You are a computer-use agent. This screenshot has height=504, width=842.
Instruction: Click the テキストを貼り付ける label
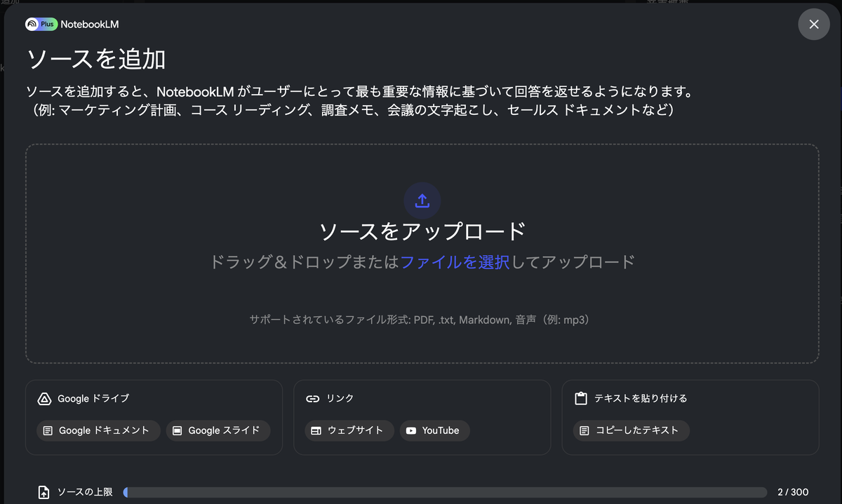(641, 399)
